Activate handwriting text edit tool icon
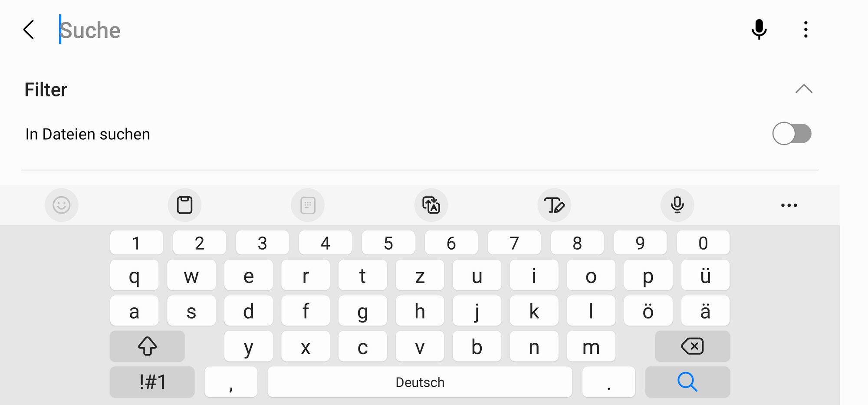The height and width of the screenshot is (405, 868). (x=554, y=205)
